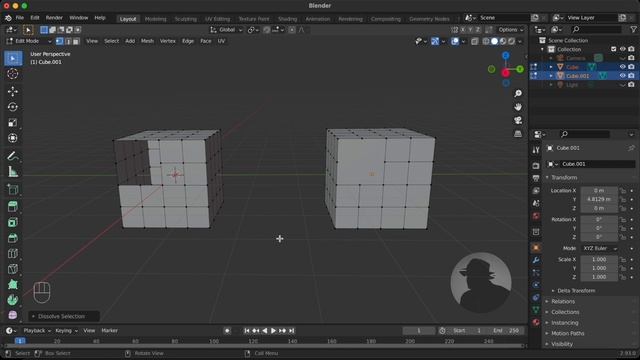Toggle camera view icon in viewport
640x360 pixels.
point(518,120)
